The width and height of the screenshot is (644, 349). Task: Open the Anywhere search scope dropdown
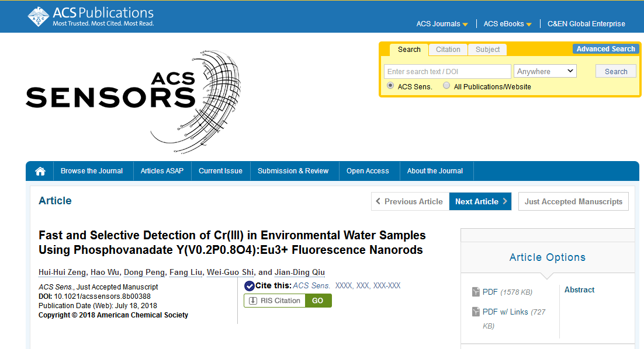pyautogui.click(x=545, y=71)
